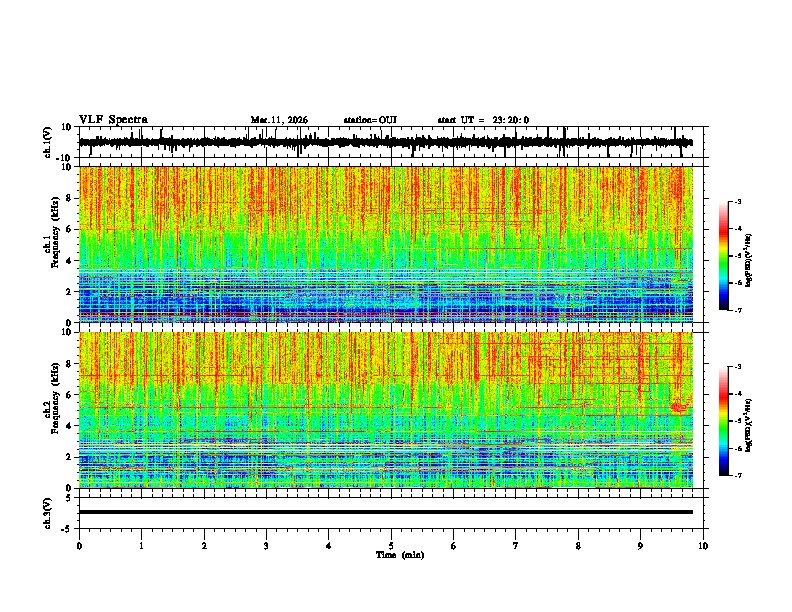Click the "VLF Spectra" plot title
792x612 pixels.
pyautogui.click(x=113, y=120)
